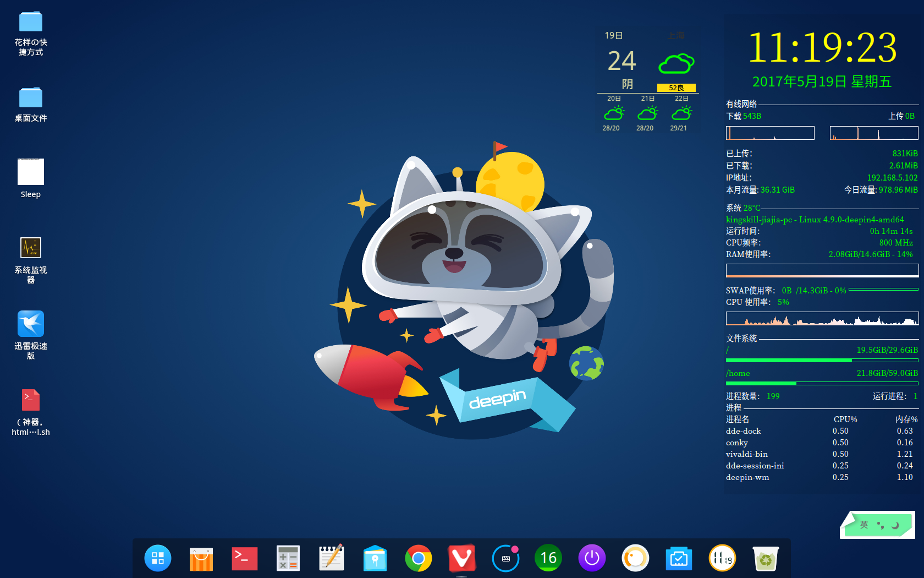
Task: Open the blue monitor checkmark dock icon
Action: [679, 558]
